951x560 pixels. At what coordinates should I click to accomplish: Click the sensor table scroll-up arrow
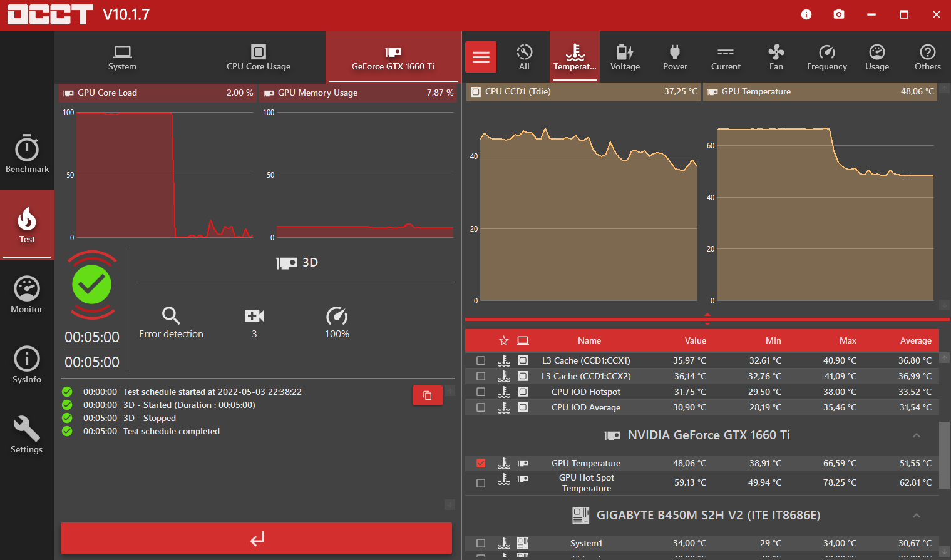[x=945, y=357]
